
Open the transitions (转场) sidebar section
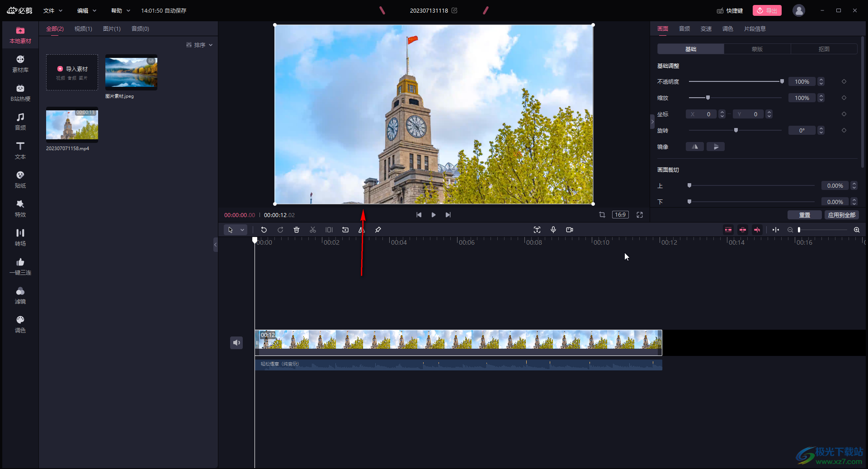[x=20, y=238]
